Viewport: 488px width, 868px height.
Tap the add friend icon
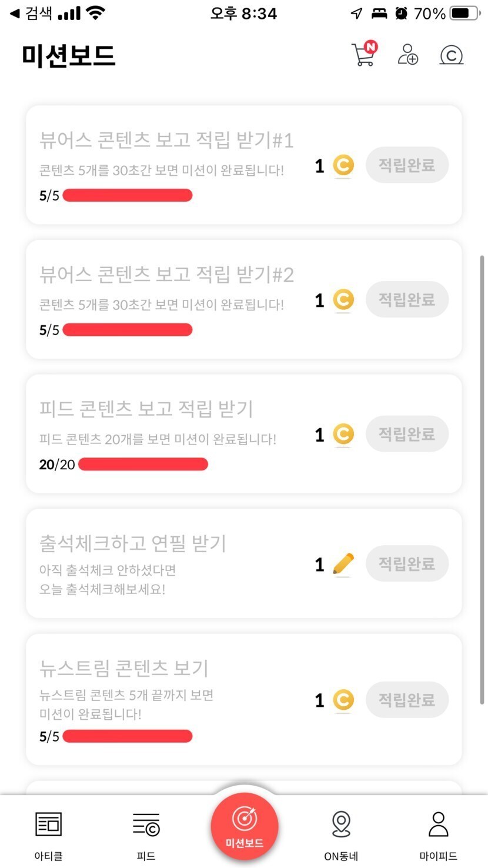pyautogui.click(x=407, y=55)
